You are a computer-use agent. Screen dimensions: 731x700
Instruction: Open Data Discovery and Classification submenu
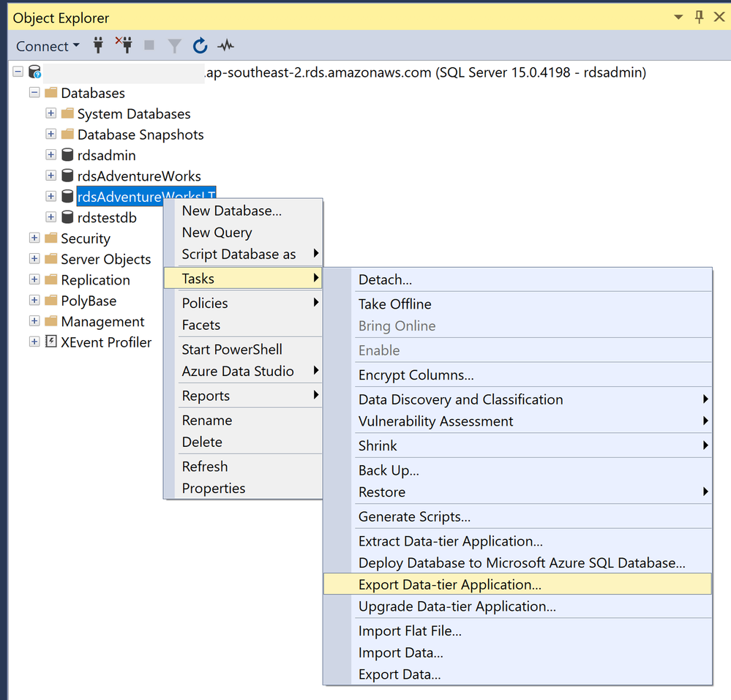point(518,399)
